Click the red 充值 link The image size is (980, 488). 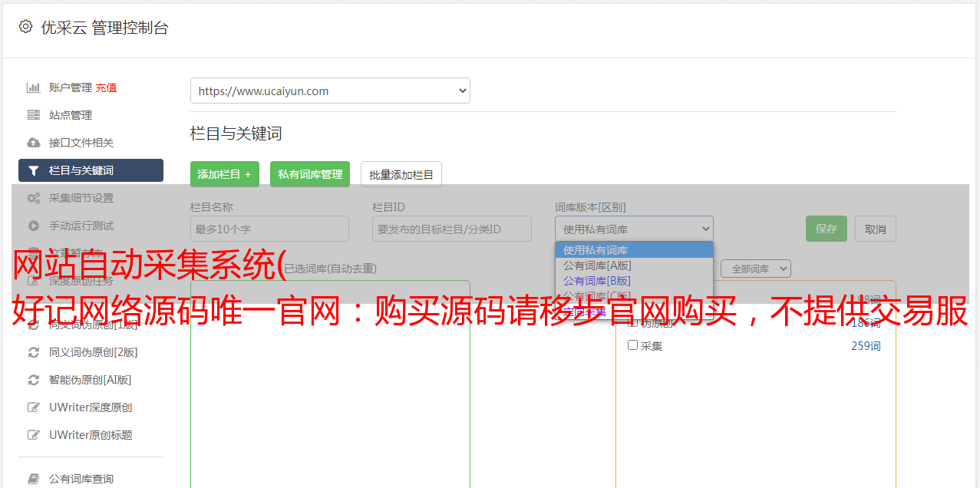[106, 87]
